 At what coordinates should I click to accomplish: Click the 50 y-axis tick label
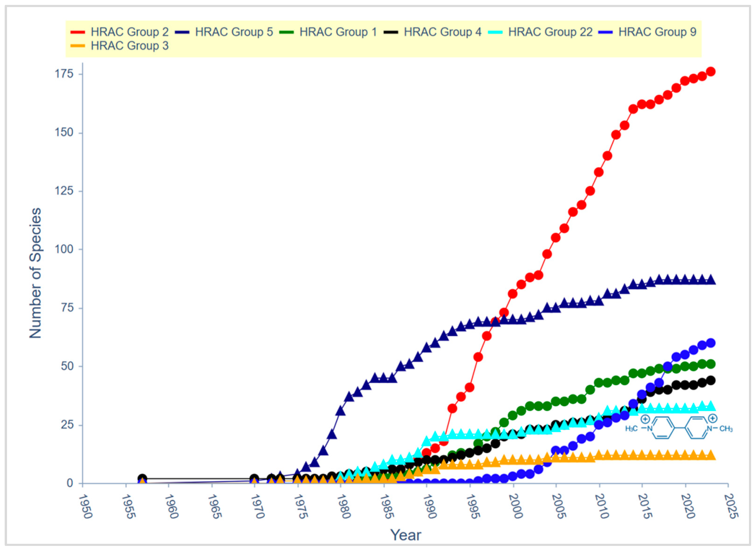tap(67, 366)
